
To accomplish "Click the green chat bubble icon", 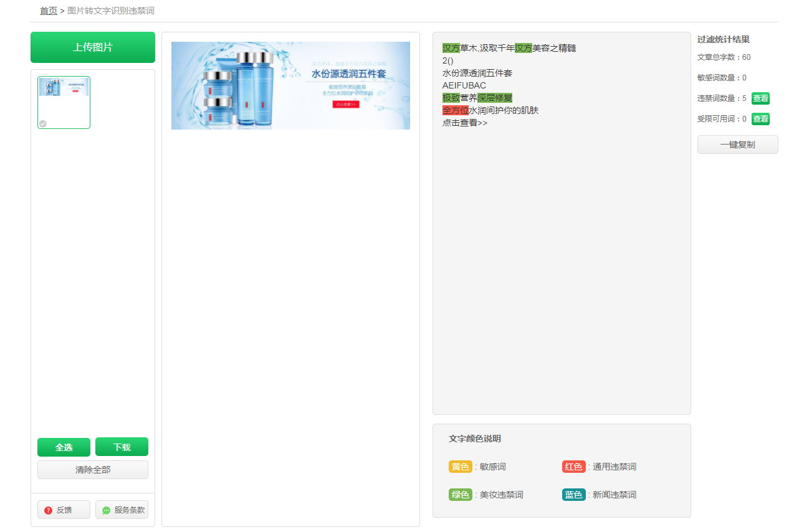I will (106, 510).
